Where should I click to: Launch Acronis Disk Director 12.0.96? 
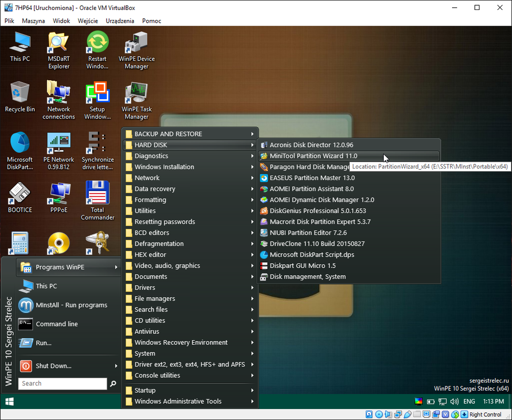[348, 145]
